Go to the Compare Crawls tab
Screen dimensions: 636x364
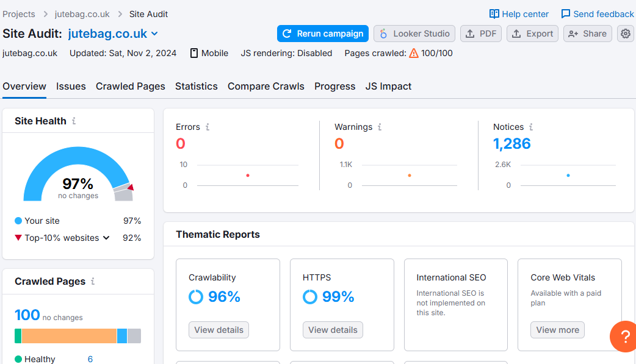266,87
